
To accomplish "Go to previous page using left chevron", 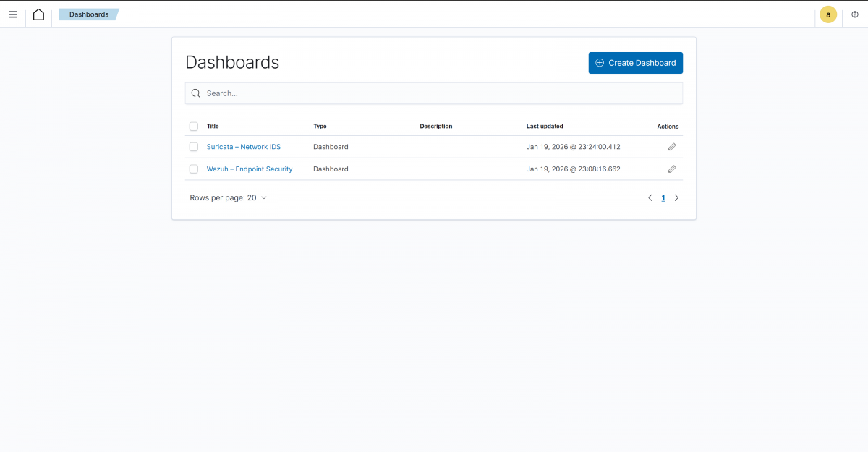I will 650,197.
